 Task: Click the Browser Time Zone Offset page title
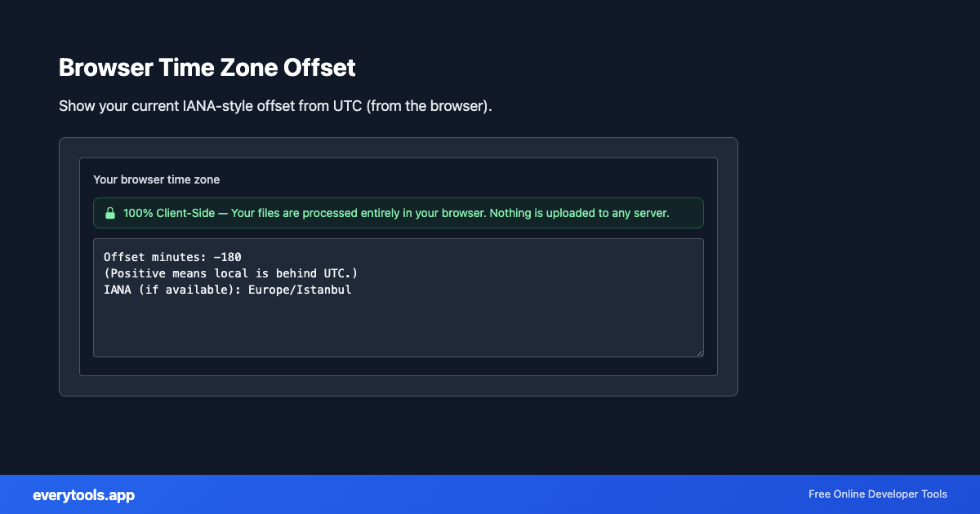tap(207, 68)
